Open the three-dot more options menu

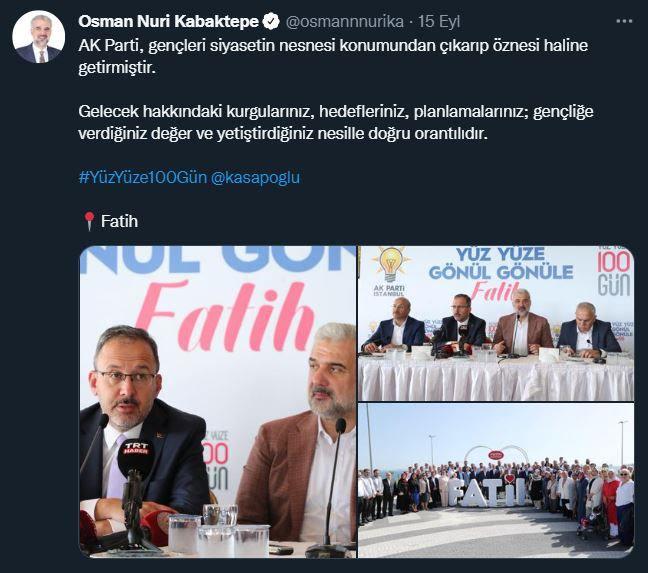[624, 21]
